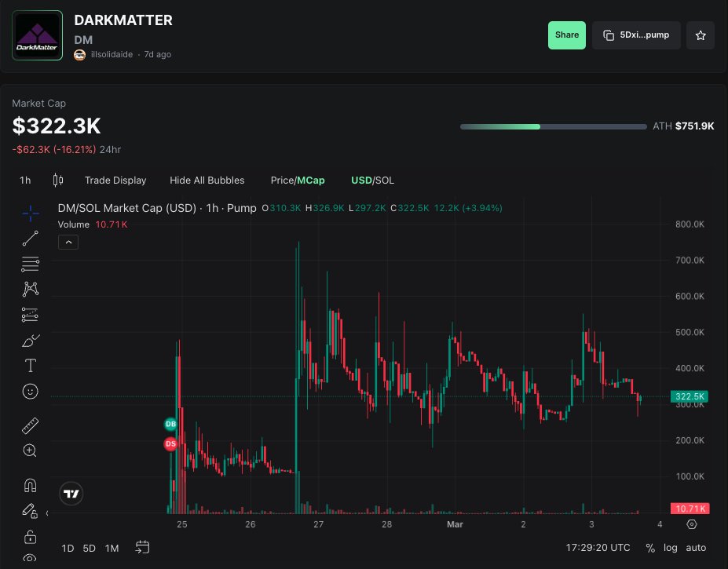
Task: Copy the 5Dxi...pump contract address
Action: (x=636, y=35)
